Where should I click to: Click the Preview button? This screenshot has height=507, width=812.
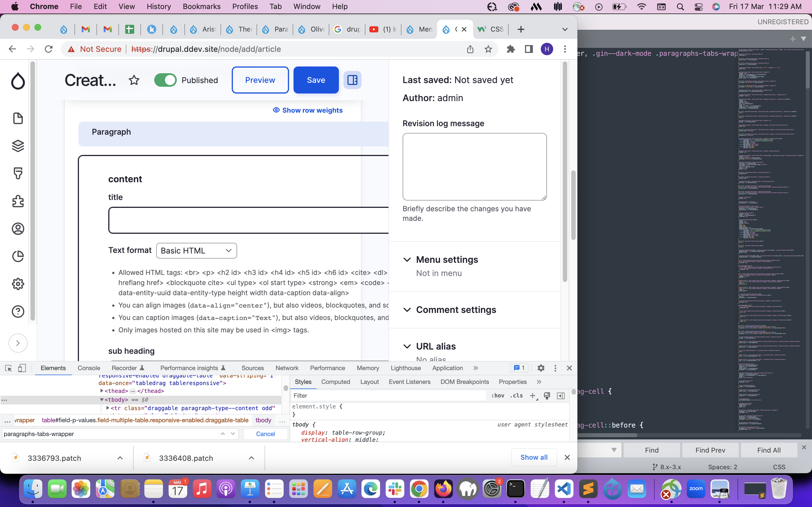[260, 80]
